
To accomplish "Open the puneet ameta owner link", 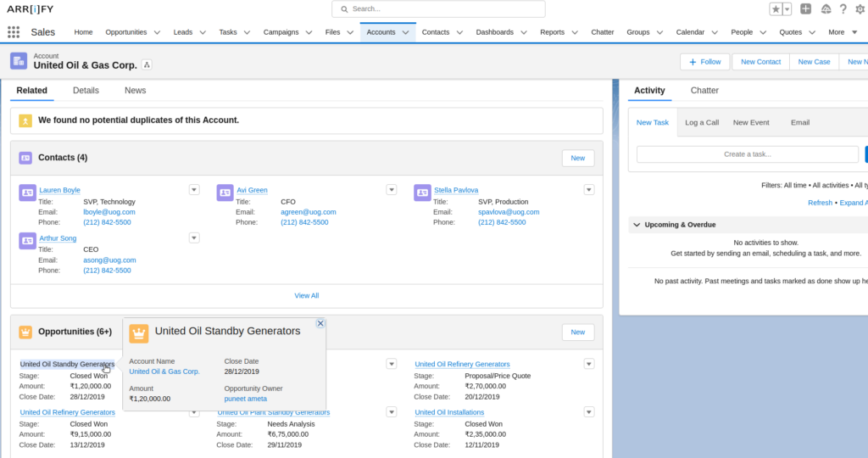I will click(248, 399).
